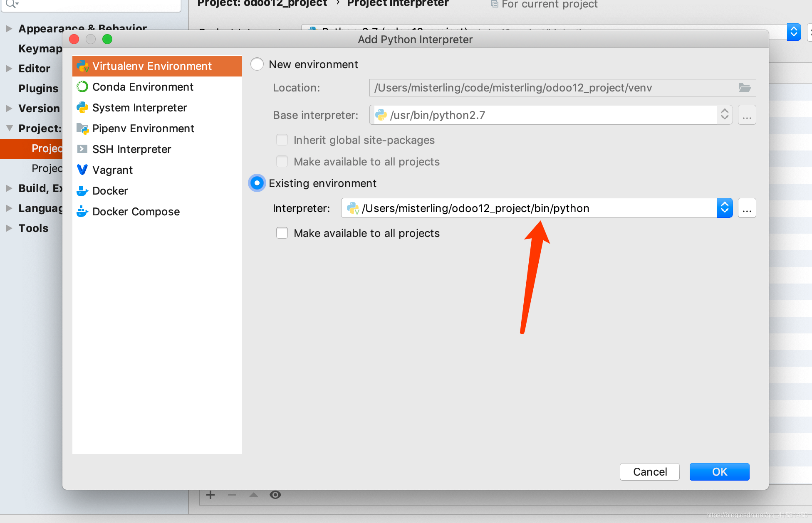Click the add package plus icon
This screenshot has height=523, width=812.
210,495
